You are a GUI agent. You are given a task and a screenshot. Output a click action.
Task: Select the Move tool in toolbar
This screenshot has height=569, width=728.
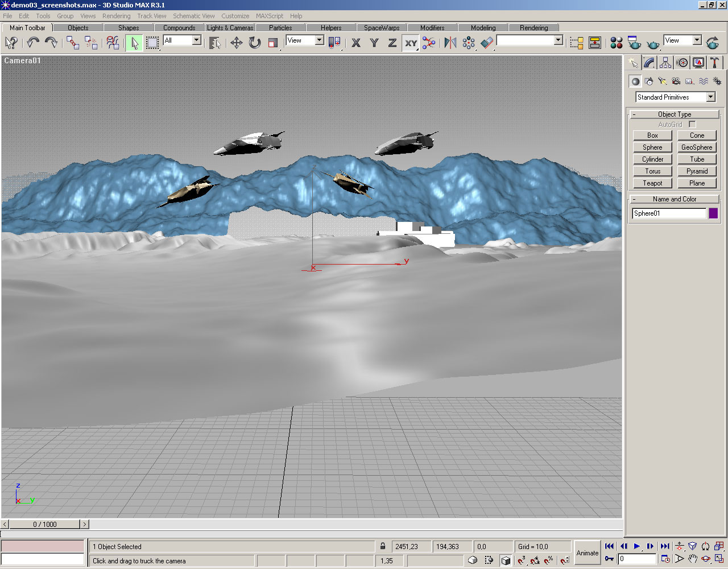click(237, 43)
